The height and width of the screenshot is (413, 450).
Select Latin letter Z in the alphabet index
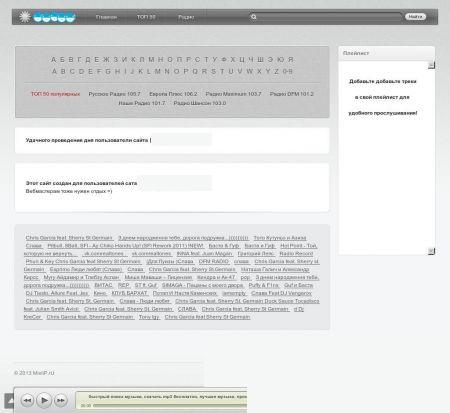(x=276, y=71)
